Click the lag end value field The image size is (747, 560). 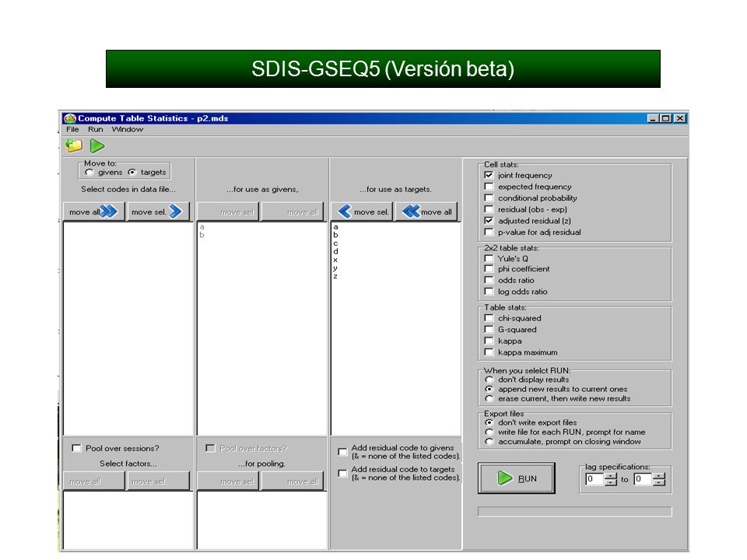[x=643, y=479]
